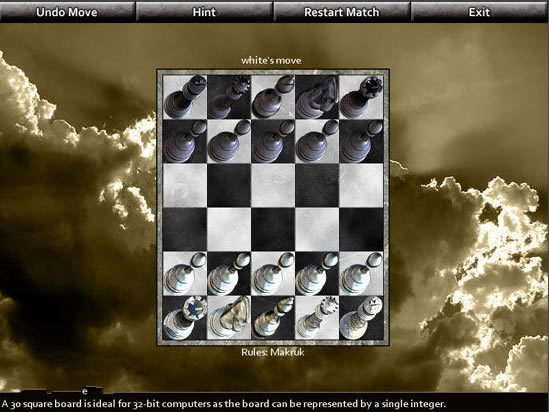Viewport: 549px width, 412px height.
Task: Select the white bishop piece
Action: (x=273, y=317)
